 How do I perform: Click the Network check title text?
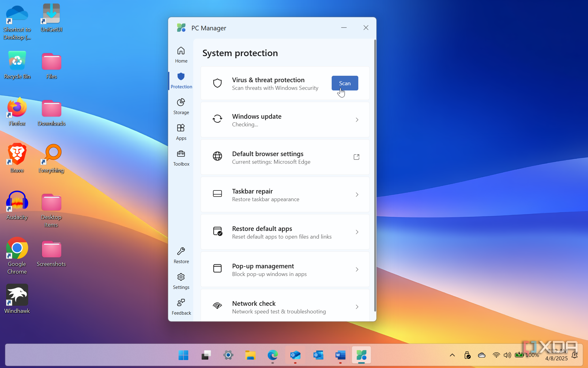tap(254, 303)
